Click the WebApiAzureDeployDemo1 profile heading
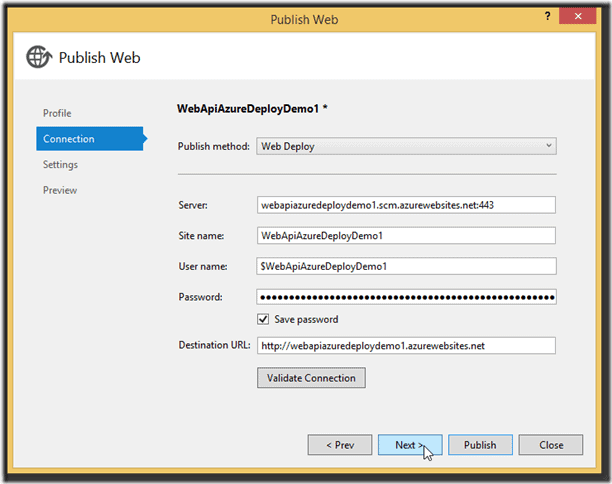Screen dimensions: 612x484 (252, 109)
